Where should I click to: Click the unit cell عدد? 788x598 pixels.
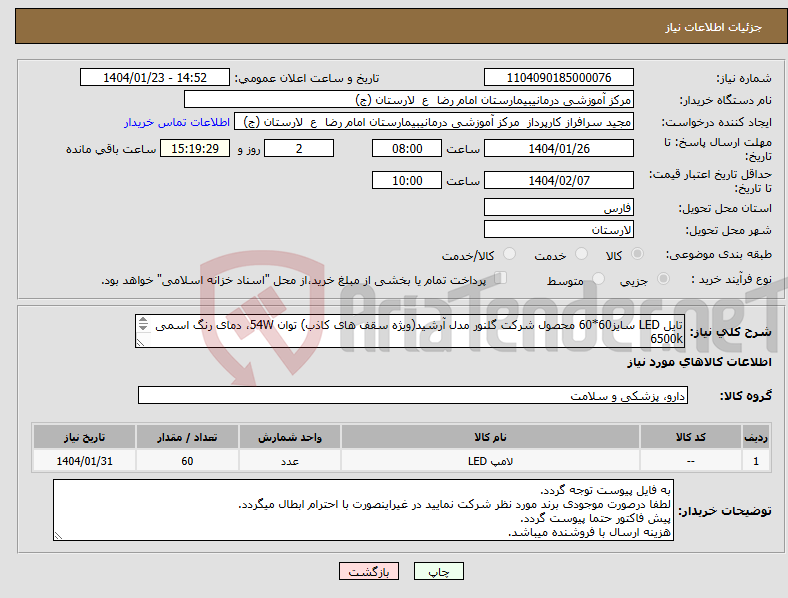point(290,461)
